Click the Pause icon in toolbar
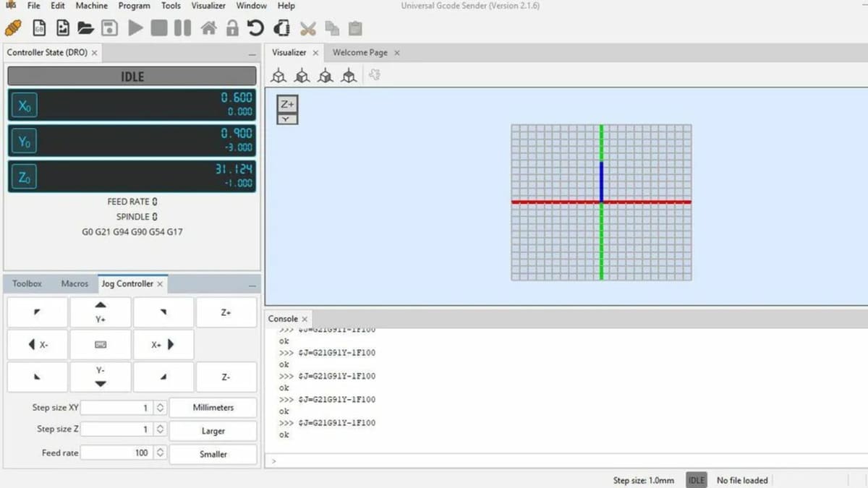868x488 pixels. click(x=183, y=28)
